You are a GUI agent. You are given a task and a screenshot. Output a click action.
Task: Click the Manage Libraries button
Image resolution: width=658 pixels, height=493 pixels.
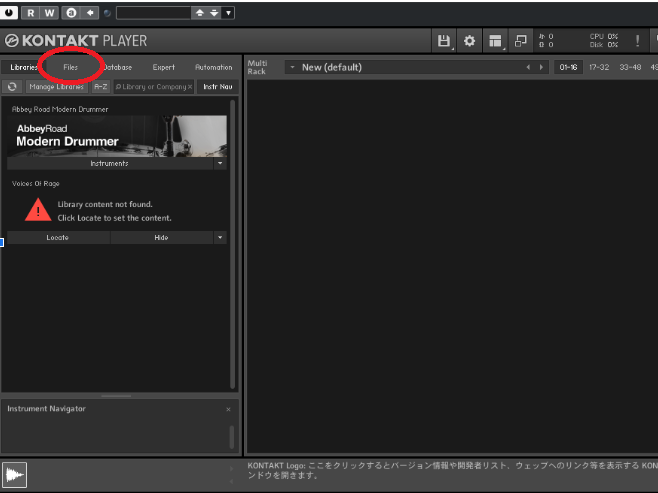57,86
